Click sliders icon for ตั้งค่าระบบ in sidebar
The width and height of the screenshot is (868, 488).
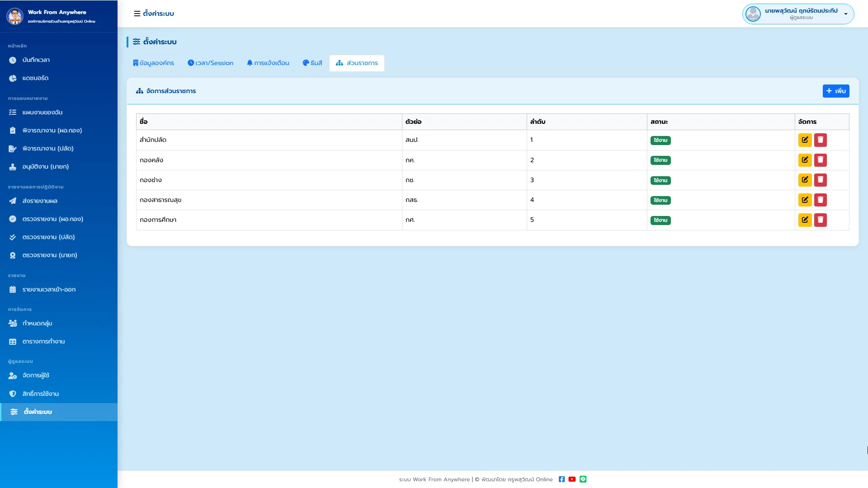point(14,412)
